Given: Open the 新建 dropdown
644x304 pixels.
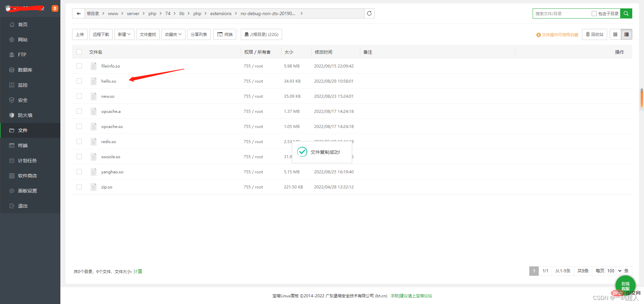Looking at the screenshot, I should [x=124, y=34].
